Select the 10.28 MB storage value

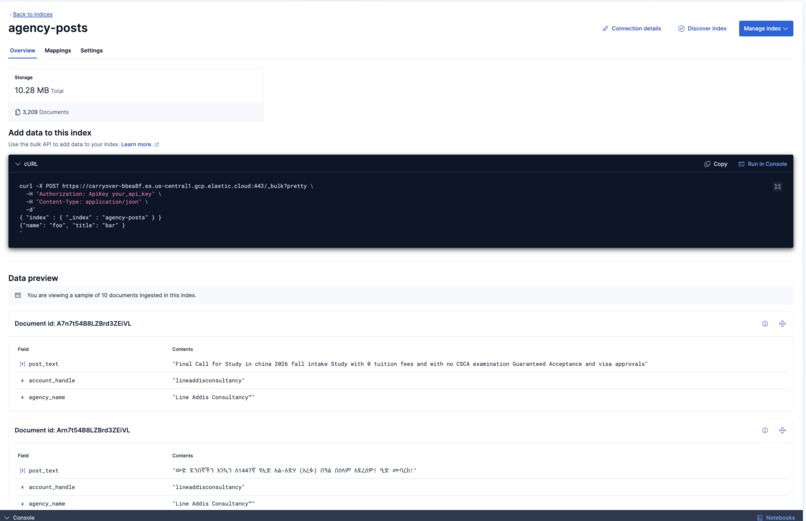pos(32,90)
